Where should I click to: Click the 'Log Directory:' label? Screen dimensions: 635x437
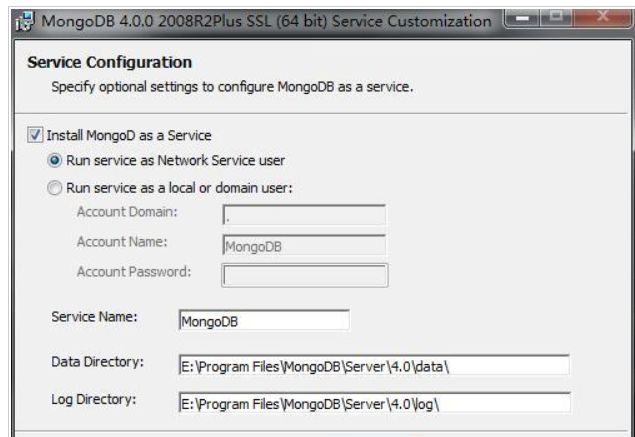pos(94,400)
